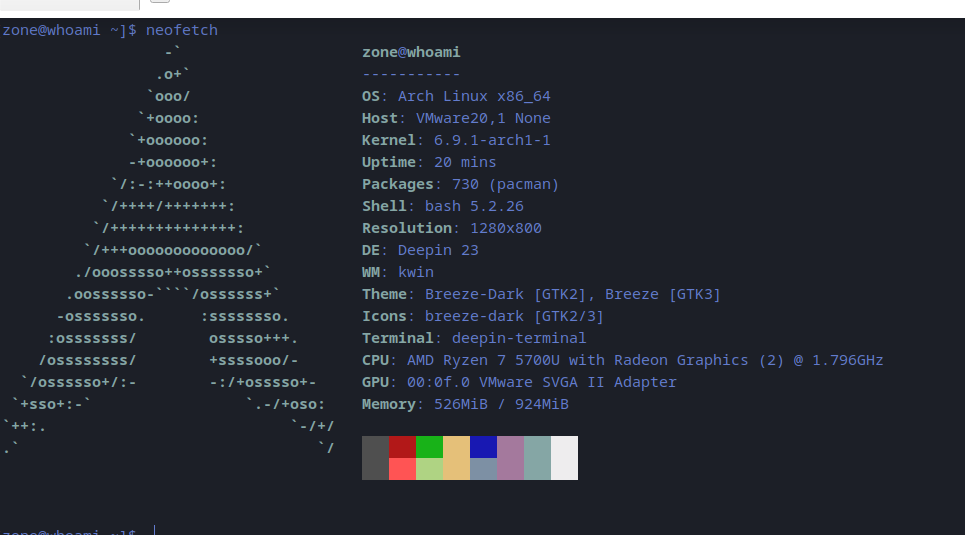Image resolution: width=965 pixels, height=535 pixels.
Task: Click the dashed separator under zone@whoami
Action: pyautogui.click(x=411, y=74)
